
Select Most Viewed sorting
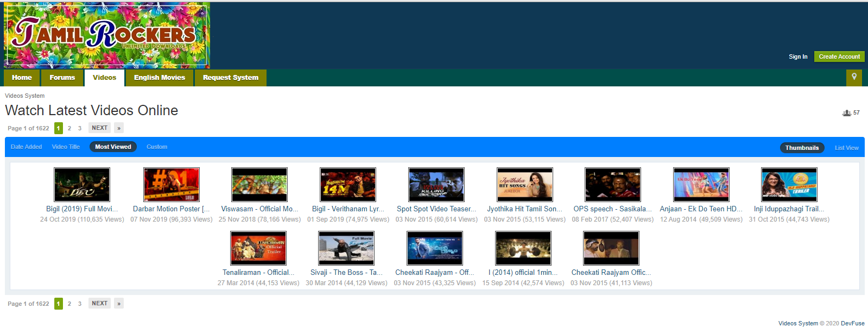[113, 147]
